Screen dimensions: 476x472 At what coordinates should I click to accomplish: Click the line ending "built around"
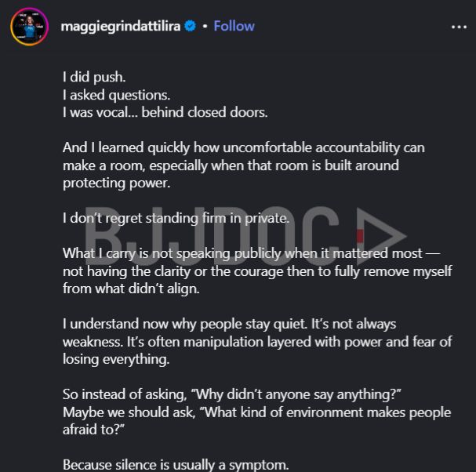pyautogui.click(x=231, y=165)
